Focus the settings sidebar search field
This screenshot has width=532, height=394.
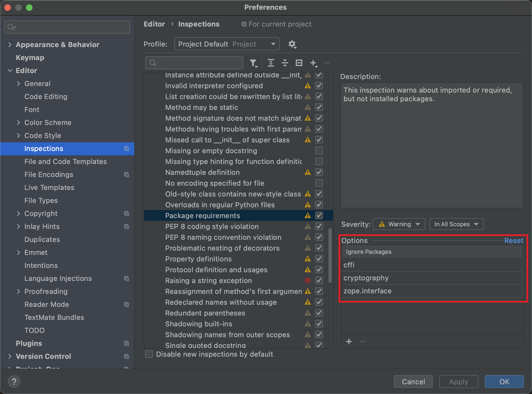67,27
